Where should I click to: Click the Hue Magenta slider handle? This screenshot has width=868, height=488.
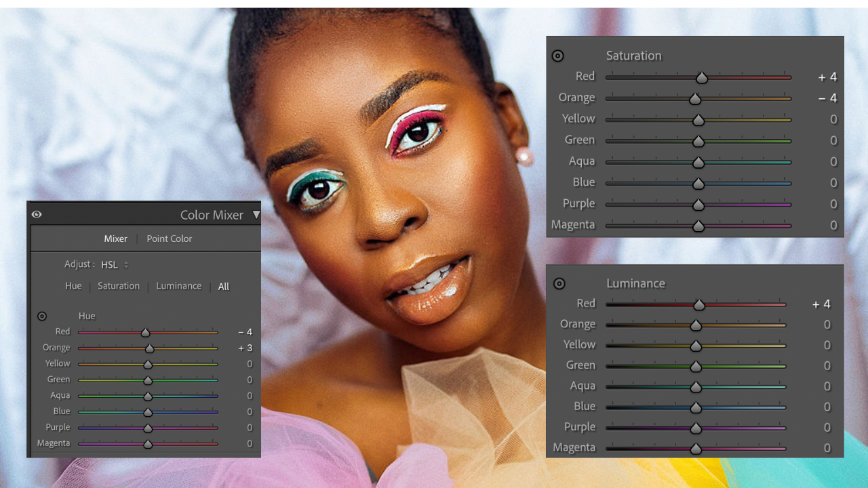coord(148,444)
